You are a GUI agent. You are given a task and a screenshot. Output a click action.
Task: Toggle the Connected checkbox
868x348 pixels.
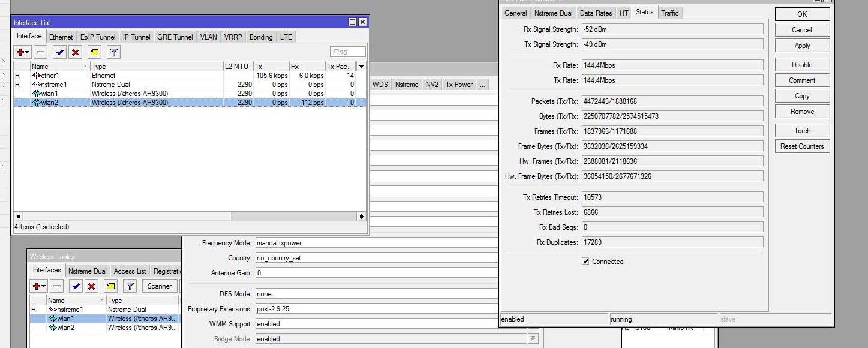[x=585, y=262]
